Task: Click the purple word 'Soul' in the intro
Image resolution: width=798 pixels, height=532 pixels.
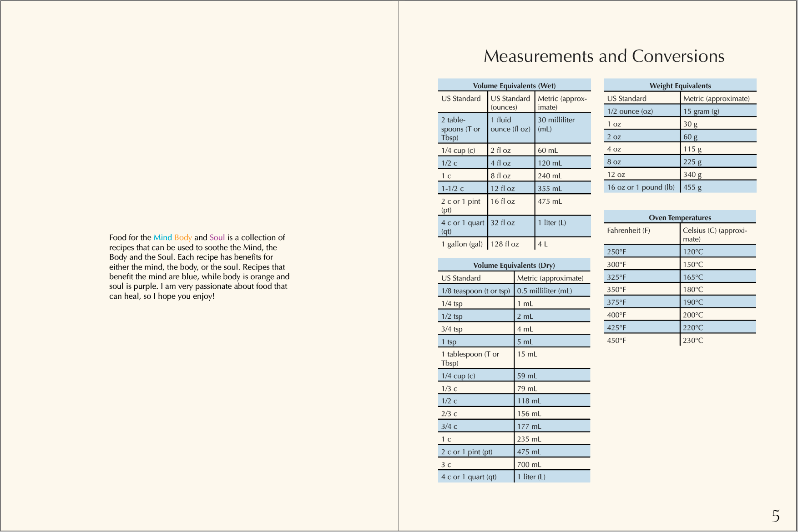Action: tap(217, 237)
